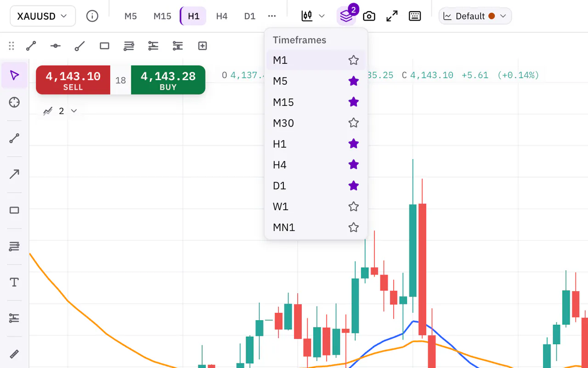Pick the horizontal line tool in the top drawing bar
Viewport: 588px width, 368px height.
click(56, 46)
